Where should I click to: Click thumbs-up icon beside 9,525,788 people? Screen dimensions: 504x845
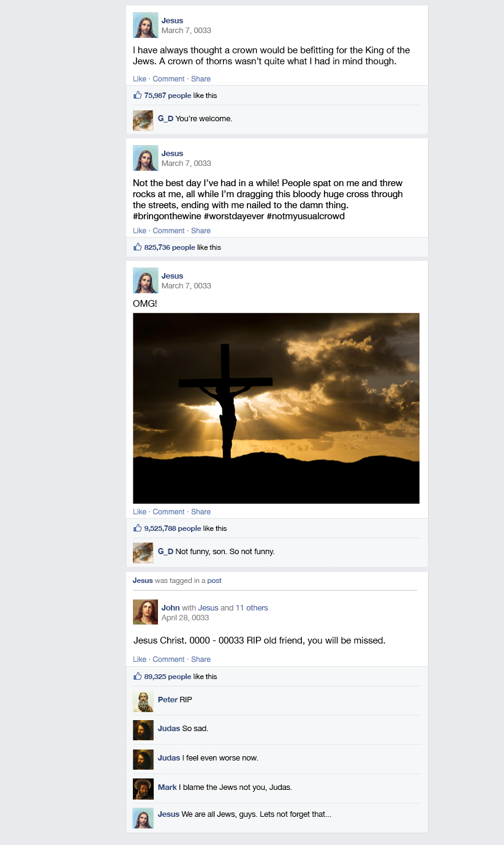click(x=137, y=528)
